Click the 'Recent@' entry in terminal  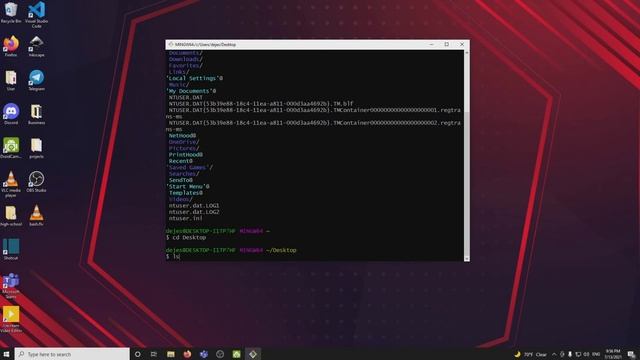[x=181, y=161]
